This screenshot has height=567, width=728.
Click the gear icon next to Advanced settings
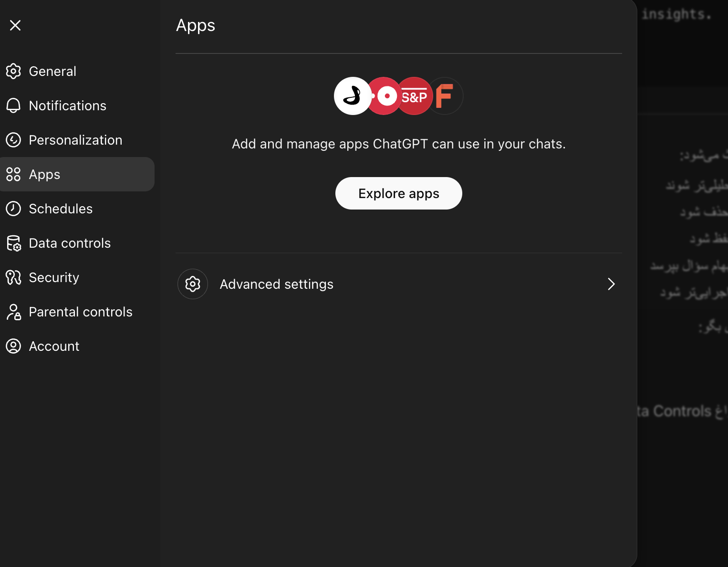point(192,284)
